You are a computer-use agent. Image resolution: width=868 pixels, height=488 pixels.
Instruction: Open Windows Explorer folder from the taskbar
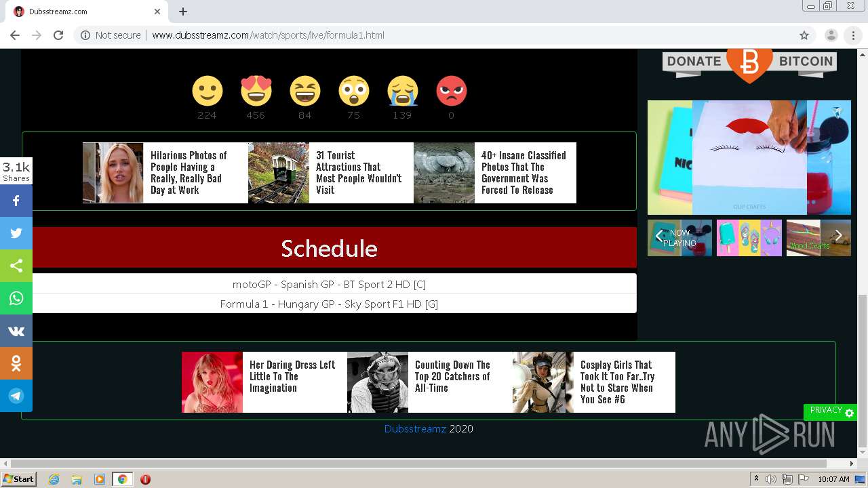click(x=77, y=479)
